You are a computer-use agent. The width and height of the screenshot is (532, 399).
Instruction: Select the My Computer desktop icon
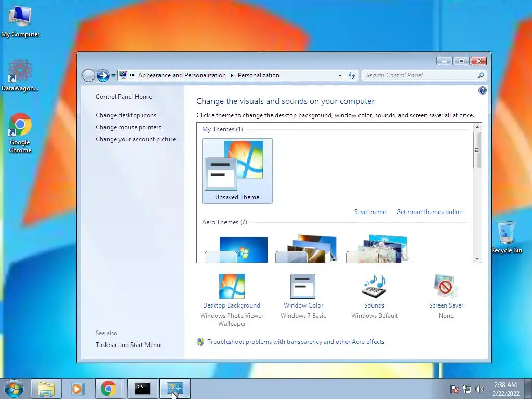[20, 22]
